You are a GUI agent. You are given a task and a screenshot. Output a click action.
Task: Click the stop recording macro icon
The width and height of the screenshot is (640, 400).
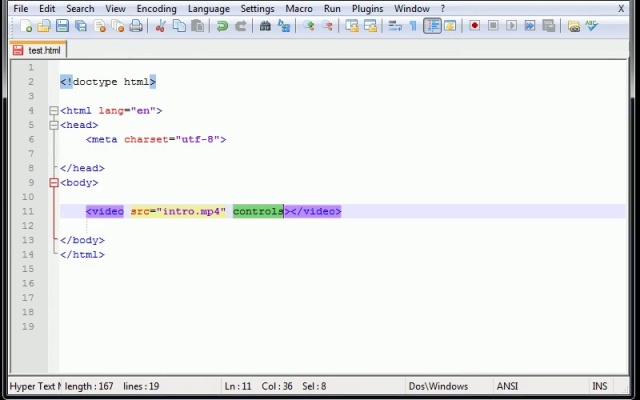pos(493,26)
